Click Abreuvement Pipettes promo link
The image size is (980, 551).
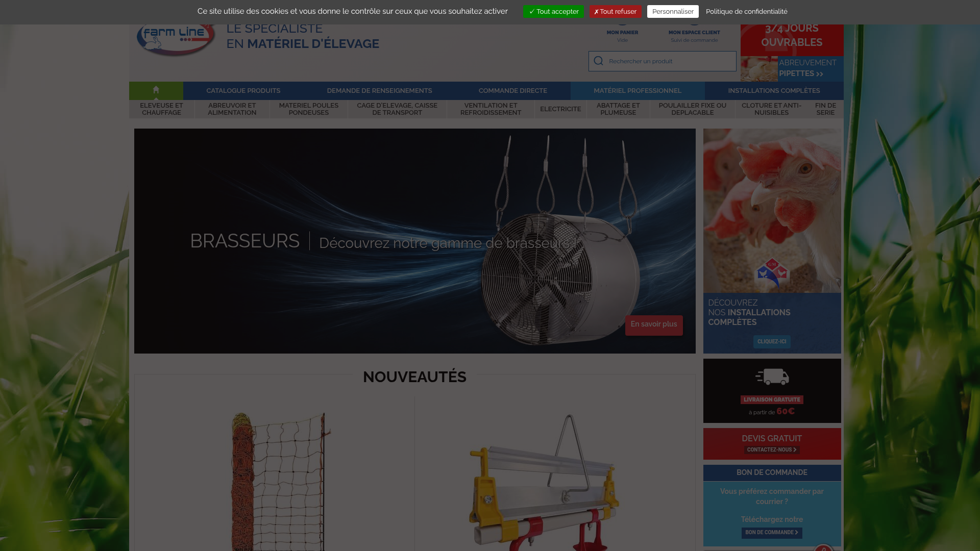pyautogui.click(x=792, y=69)
